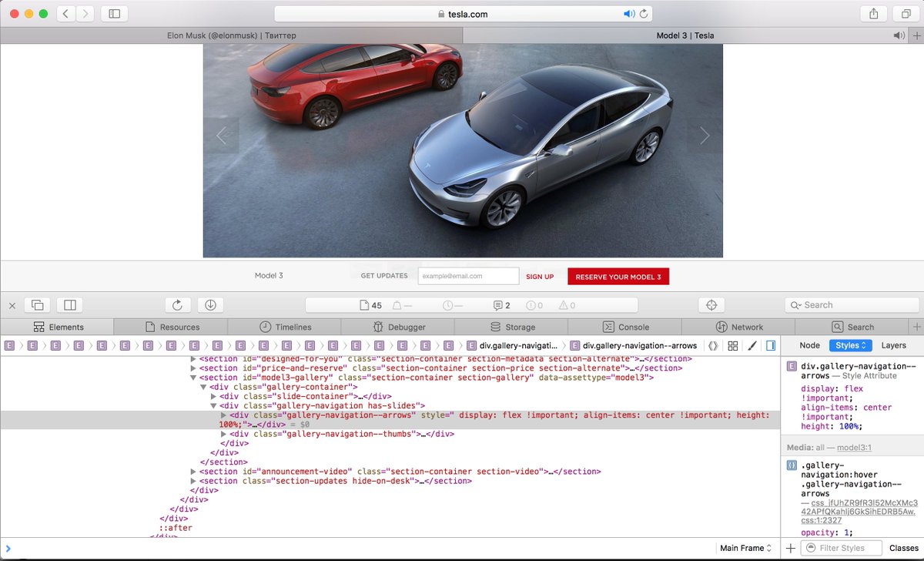Download web archive from inspector
This screenshot has height=561, width=924.
pos(210,305)
